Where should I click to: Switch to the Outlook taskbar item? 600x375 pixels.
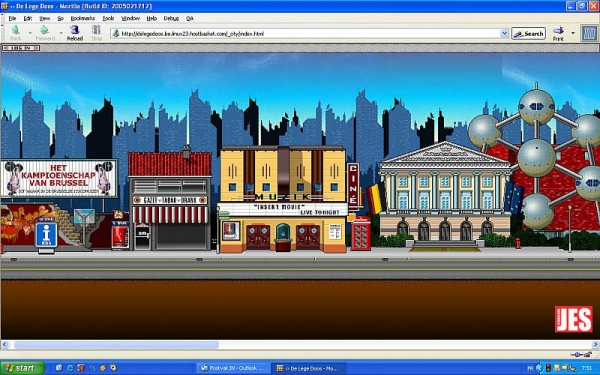coord(233,368)
